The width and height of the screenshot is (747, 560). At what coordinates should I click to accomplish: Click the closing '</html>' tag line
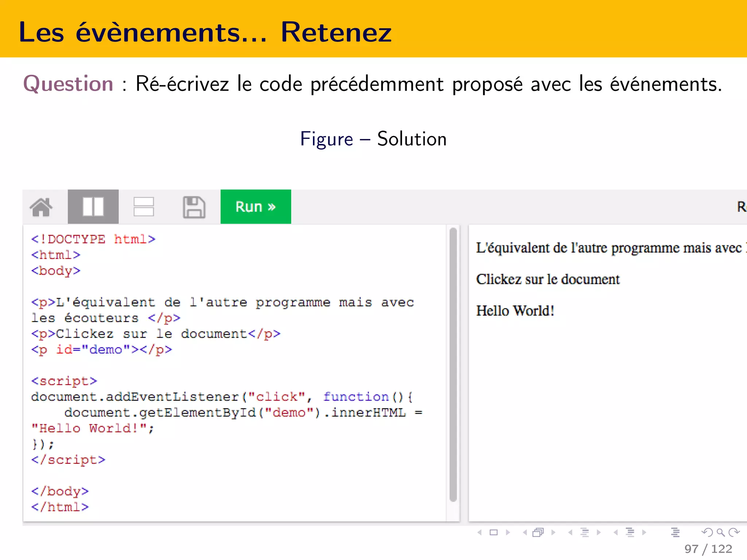coord(60,507)
